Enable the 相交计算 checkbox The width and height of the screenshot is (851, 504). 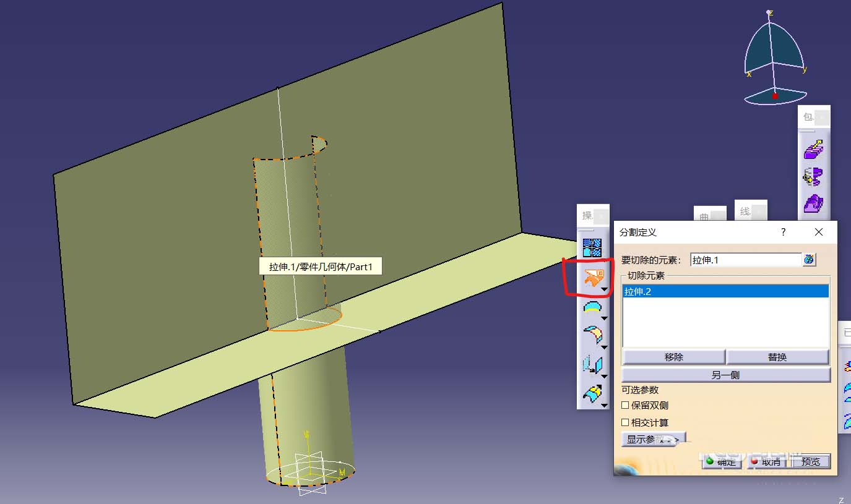[625, 423]
